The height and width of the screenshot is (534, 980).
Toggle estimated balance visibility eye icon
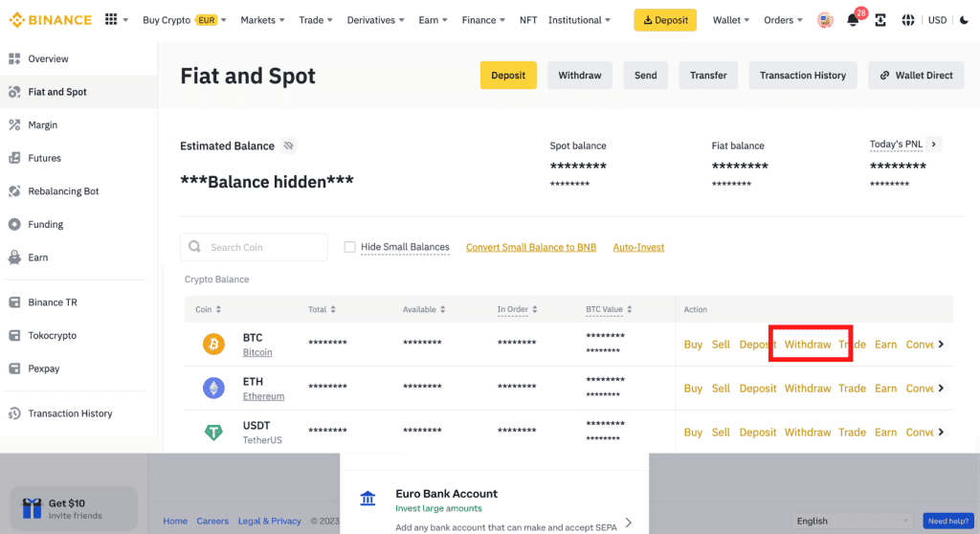288,145
